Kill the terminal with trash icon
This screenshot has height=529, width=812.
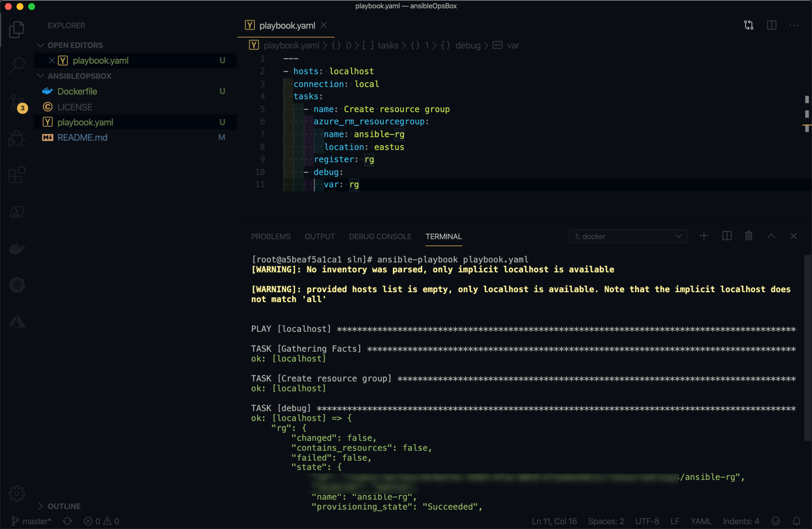pos(748,236)
